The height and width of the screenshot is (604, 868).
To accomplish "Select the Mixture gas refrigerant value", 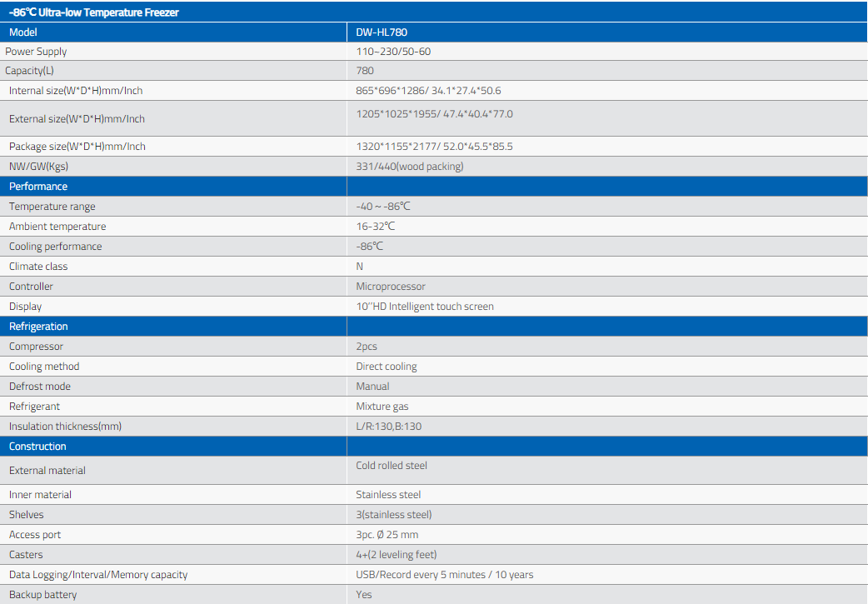I will [x=382, y=407].
